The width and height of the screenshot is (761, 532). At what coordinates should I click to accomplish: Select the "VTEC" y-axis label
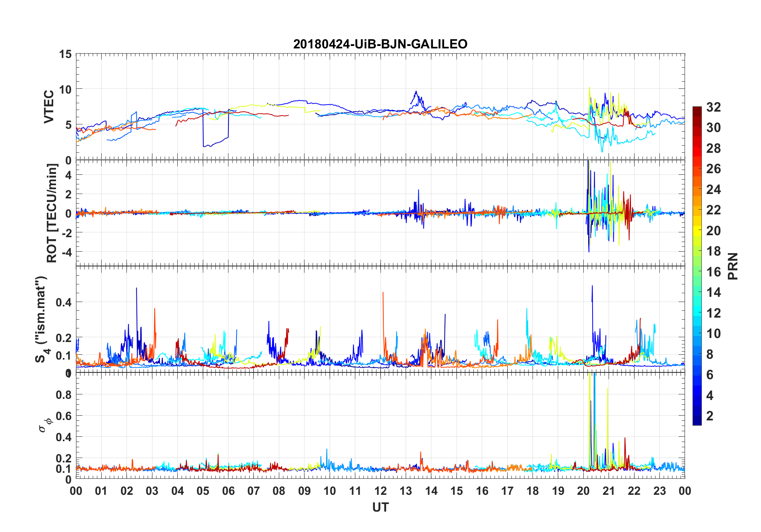click(49, 107)
